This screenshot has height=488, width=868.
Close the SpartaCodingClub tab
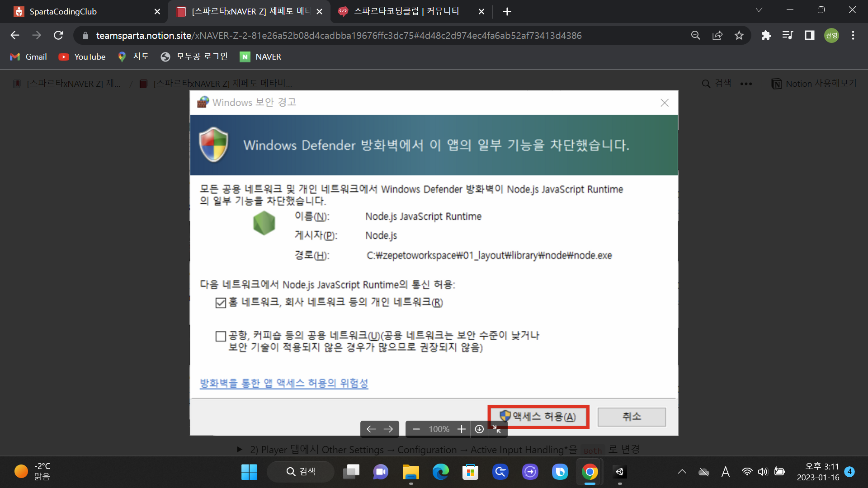click(x=157, y=12)
